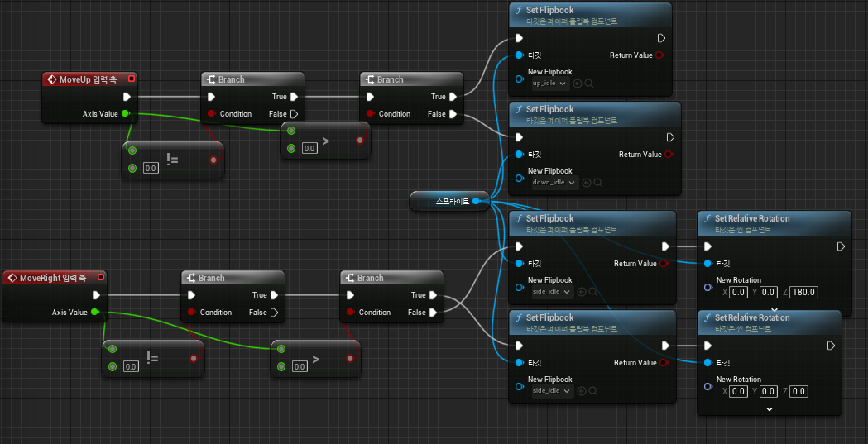The image size is (868, 444).
Task: Click the 0.0 field of != node under MoveUp
Action: [151, 168]
